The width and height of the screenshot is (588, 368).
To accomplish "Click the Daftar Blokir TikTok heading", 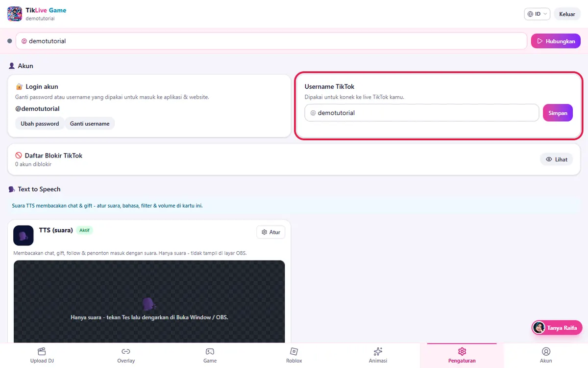I will click(x=53, y=156).
